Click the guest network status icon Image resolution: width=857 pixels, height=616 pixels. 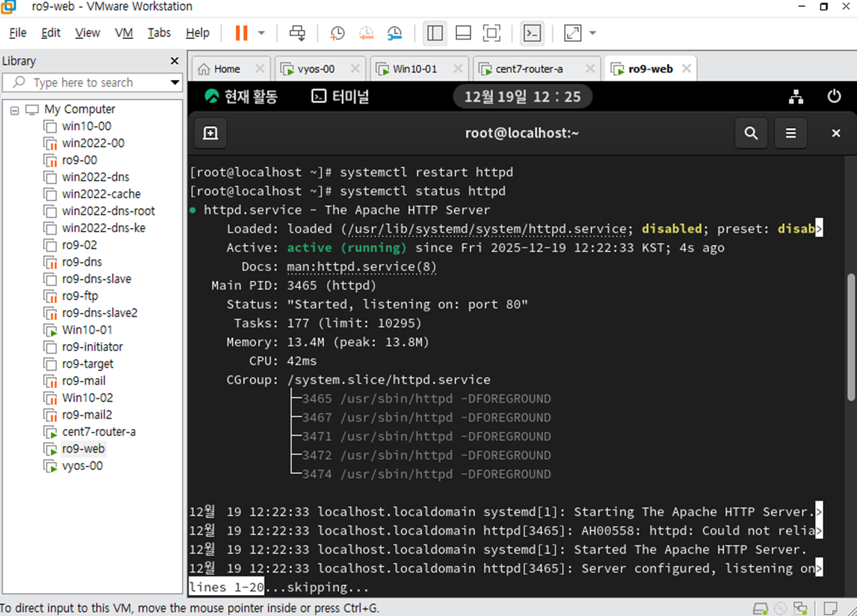[796, 97]
